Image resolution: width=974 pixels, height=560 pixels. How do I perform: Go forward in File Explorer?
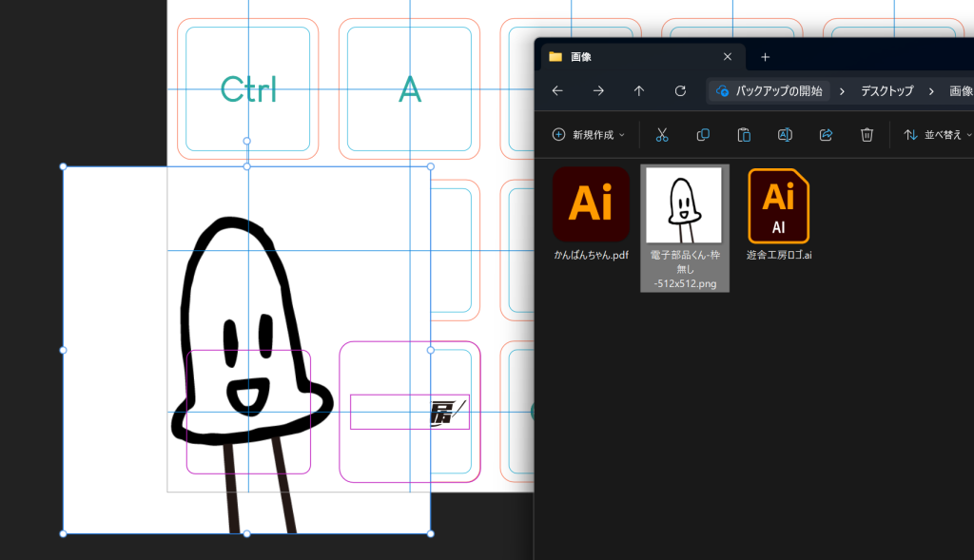[598, 90]
